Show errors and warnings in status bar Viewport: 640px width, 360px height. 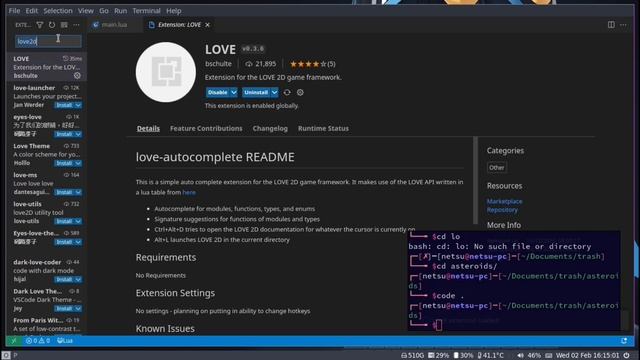click(x=38, y=340)
